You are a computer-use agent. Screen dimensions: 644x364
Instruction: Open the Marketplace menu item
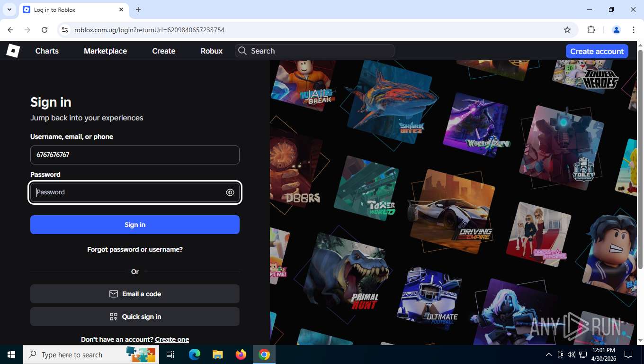click(105, 51)
